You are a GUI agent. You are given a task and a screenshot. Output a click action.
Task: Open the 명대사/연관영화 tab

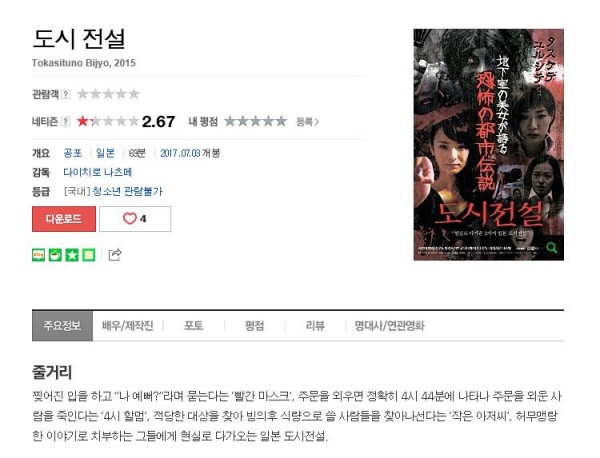[389, 326]
